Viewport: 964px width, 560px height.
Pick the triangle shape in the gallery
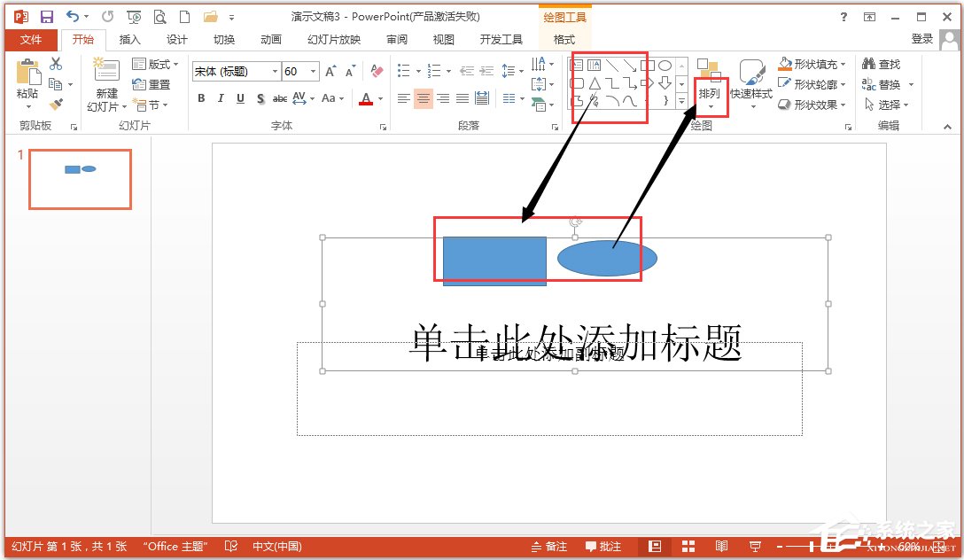tap(595, 83)
